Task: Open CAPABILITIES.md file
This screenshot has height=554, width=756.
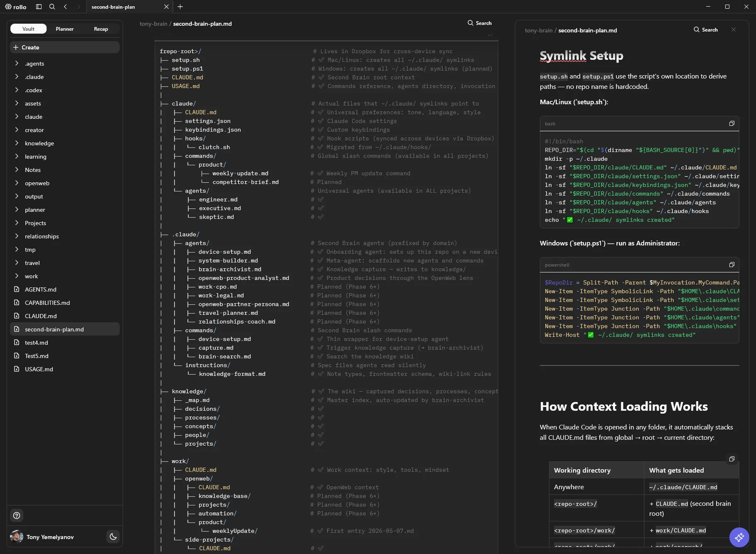Action: [65, 303]
